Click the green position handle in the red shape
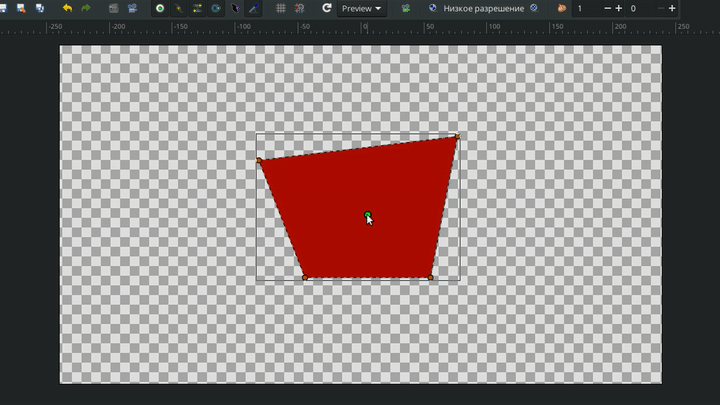 coord(368,214)
